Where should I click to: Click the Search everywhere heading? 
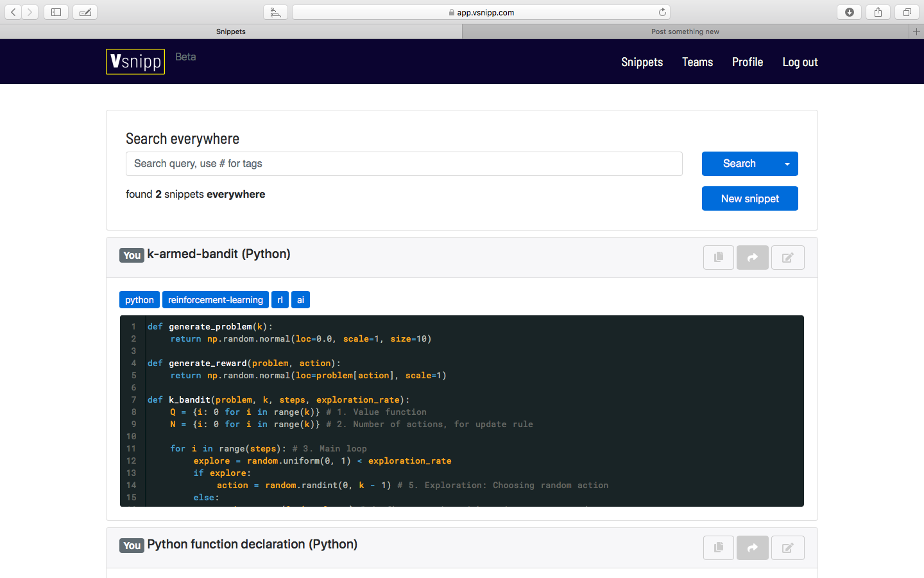[182, 139]
